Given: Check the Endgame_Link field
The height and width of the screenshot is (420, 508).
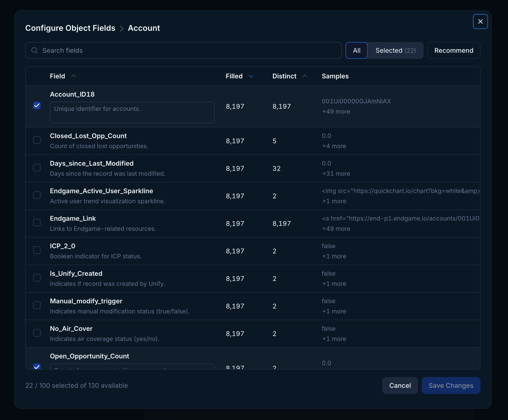Looking at the screenshot, I should (x=37, y=223).
